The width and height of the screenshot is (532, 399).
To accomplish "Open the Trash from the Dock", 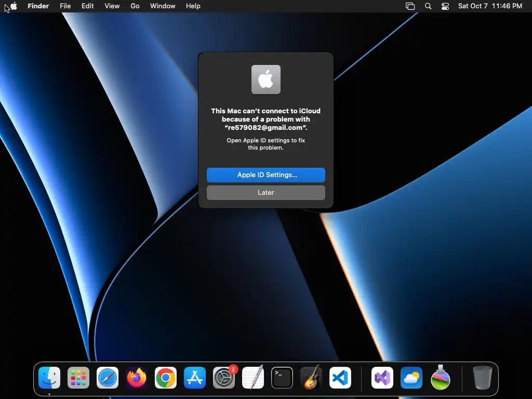I will coord(483,377).
